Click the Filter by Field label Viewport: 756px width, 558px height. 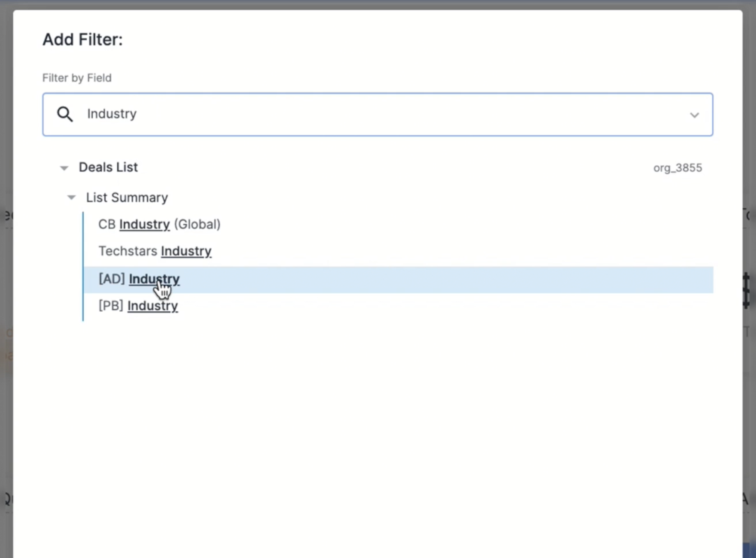point(77,78)
